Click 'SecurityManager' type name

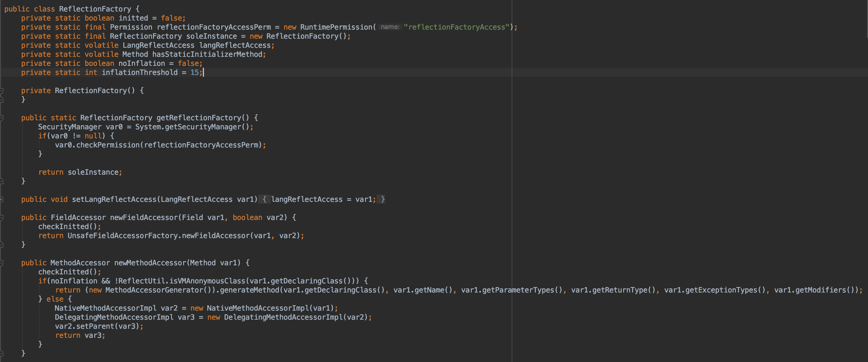pos(70,127)
